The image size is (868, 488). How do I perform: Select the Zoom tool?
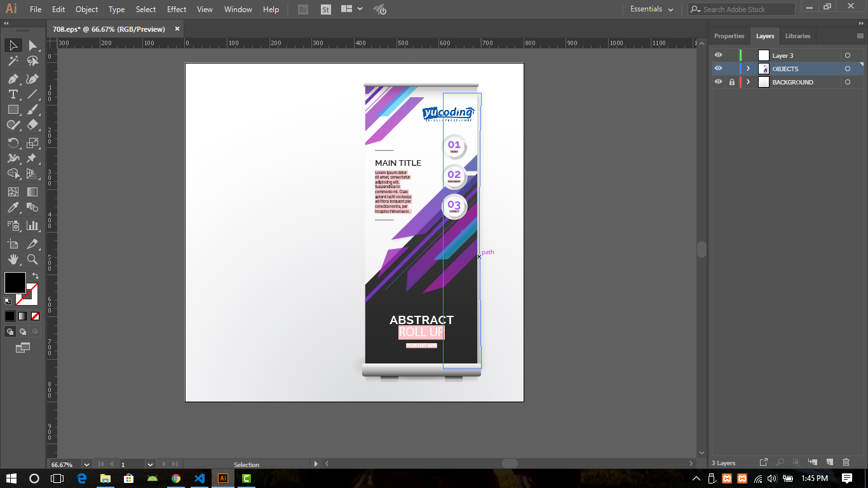tap(32, 259)
